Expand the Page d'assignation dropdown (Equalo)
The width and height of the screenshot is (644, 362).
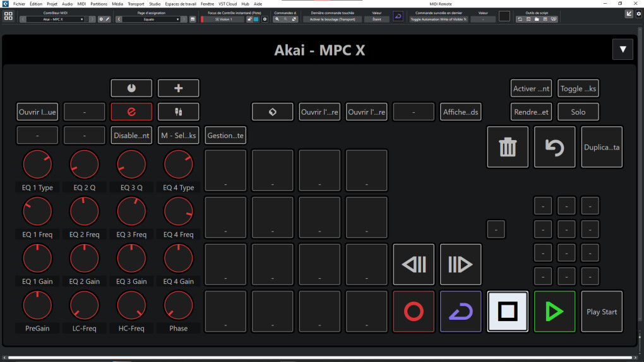pos(152,20)
